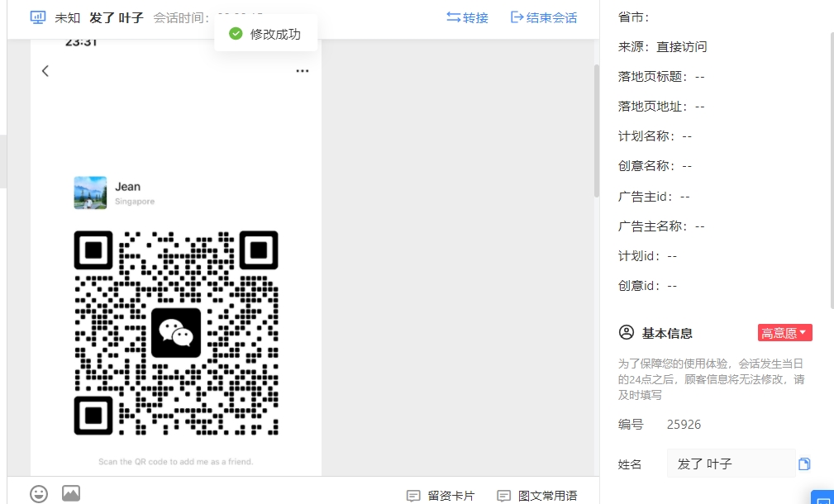Click the 基本信息 section heading
Image resolution: width=834 pixels, height=504 pixels.
(667, 333)
